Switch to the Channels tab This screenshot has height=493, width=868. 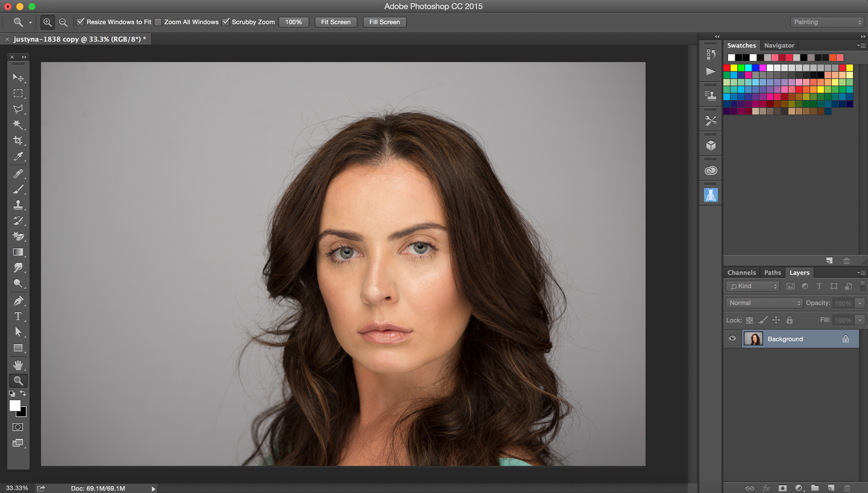click(742, 272)
